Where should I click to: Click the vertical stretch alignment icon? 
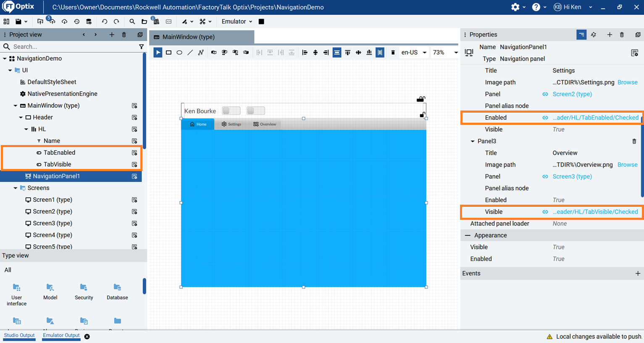[380, 53]
